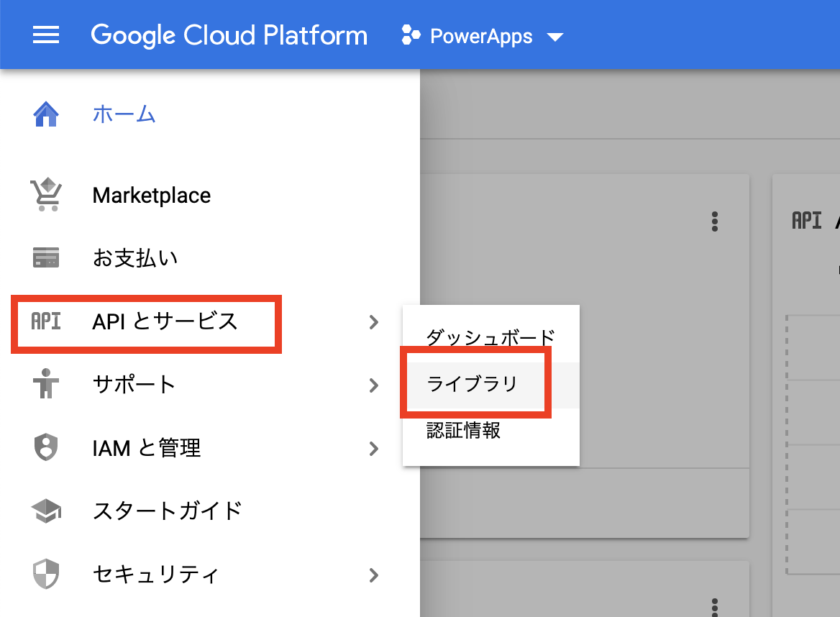840x617 pixels.
Task: Click the お支払い credit card icon
Action: click(x=46, y=257)
